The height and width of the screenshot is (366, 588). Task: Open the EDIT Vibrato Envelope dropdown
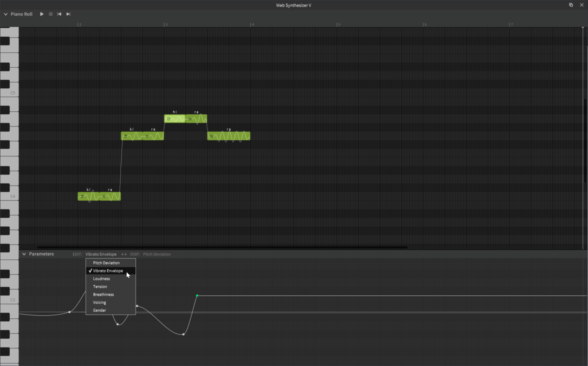pyautogui.click(x=101, y=254)
